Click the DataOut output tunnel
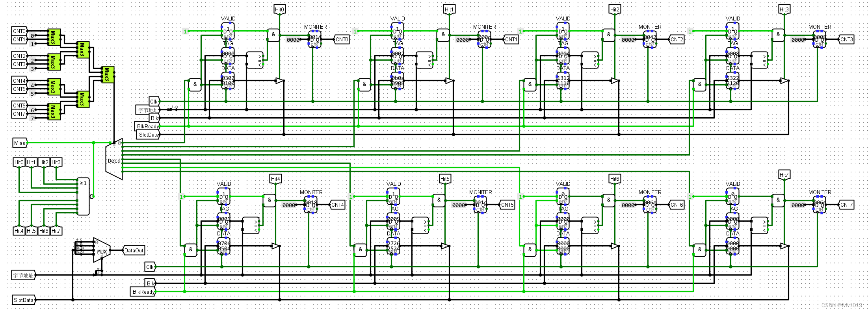868x311 pixels. (134, 250)
